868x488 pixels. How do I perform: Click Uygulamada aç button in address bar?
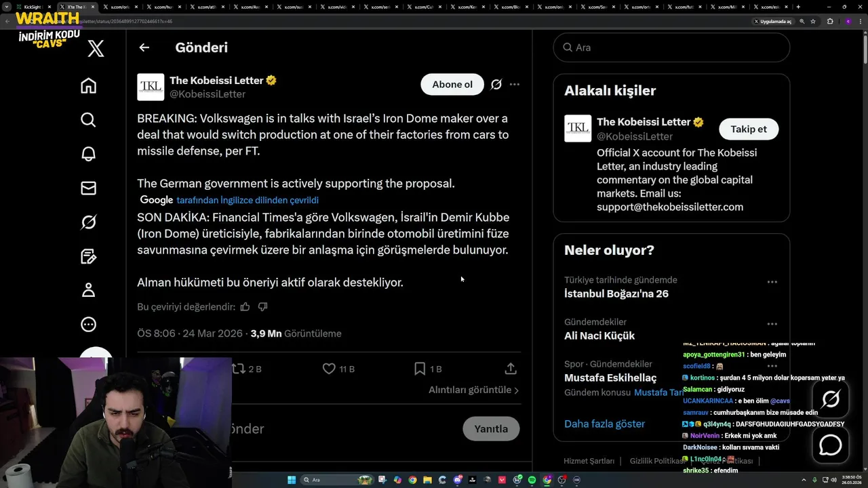[772, 21]
